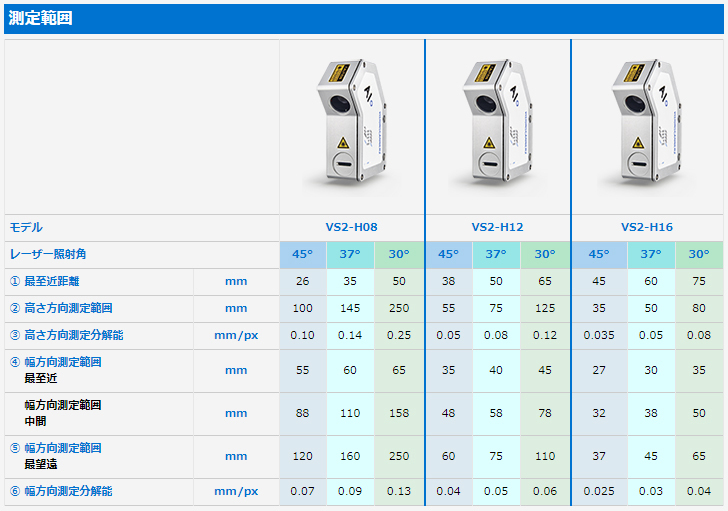Click the 30° angle header under VS2-H12
The height and width of the screenshot is (511, 728).
coord(545,254)
